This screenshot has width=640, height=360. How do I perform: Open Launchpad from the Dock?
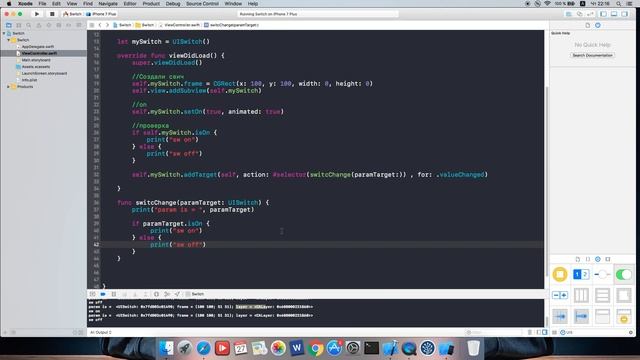[185, 348]
